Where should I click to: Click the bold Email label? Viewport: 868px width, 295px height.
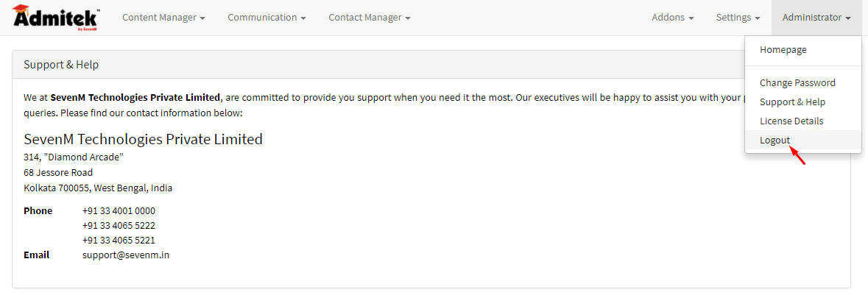(x=36, y=255)
